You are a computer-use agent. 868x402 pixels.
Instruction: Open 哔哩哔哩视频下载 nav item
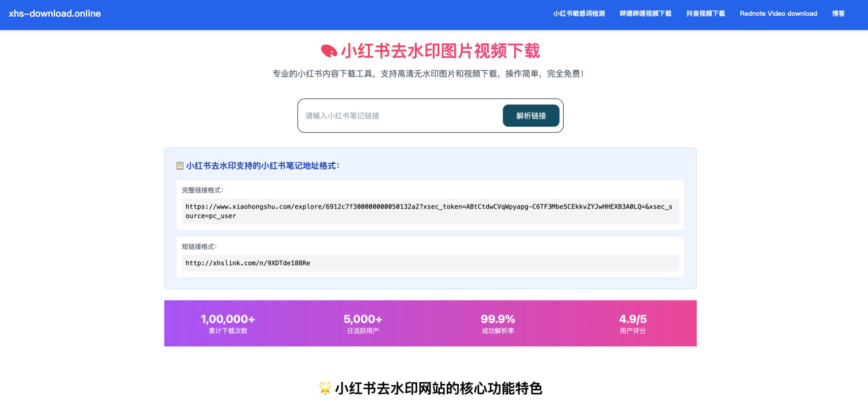point(645,13)
